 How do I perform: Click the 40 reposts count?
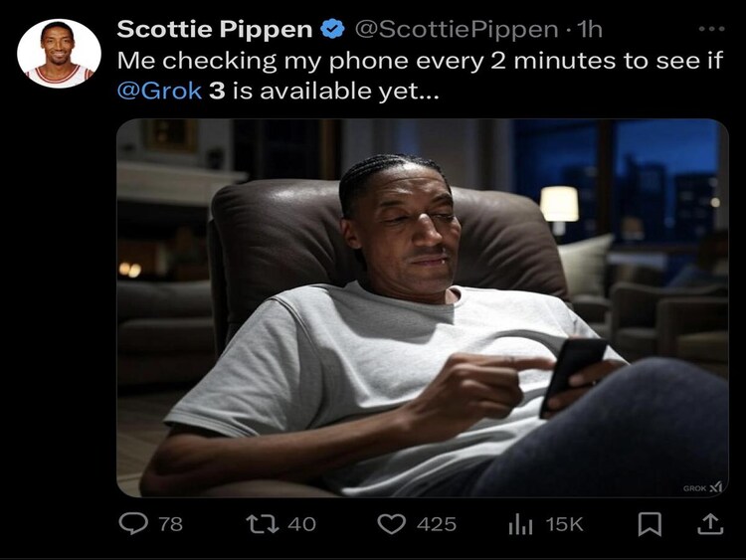click(301, 524)
